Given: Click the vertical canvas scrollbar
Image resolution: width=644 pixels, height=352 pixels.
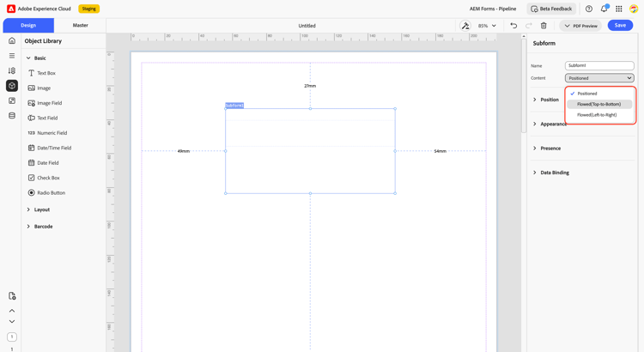Looking at the screenshot, I should click(523, 85).
